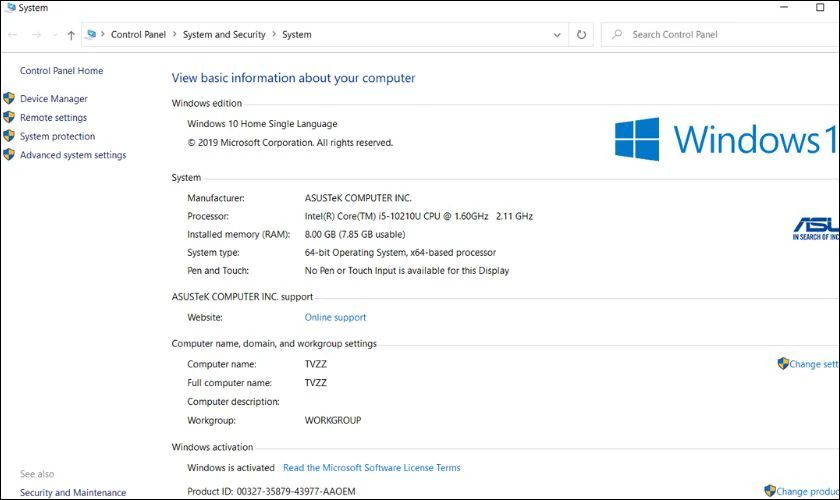Select the processor value Intel Core i5-10210U

coord(419,217)
